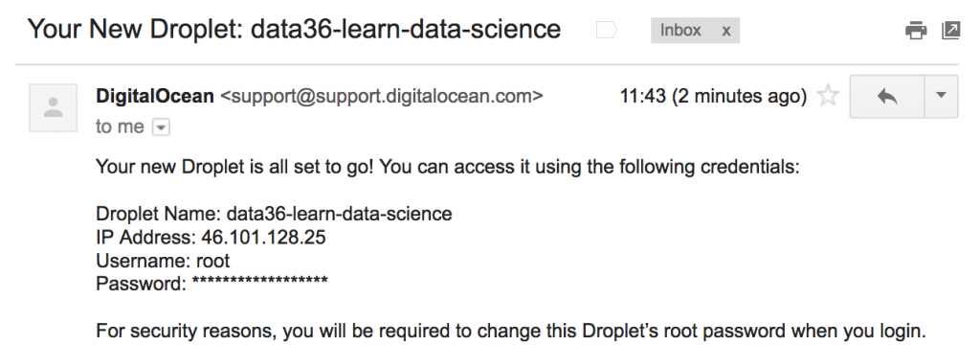Click the IP address 46.101.128.25

click(x=263, y=238)
